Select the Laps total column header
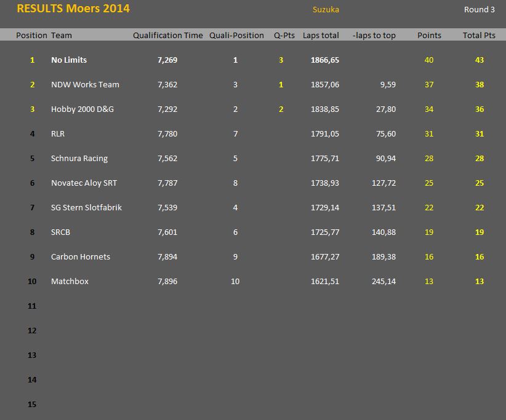The height and width of the screenshot is (420, 506). (321, 36)
